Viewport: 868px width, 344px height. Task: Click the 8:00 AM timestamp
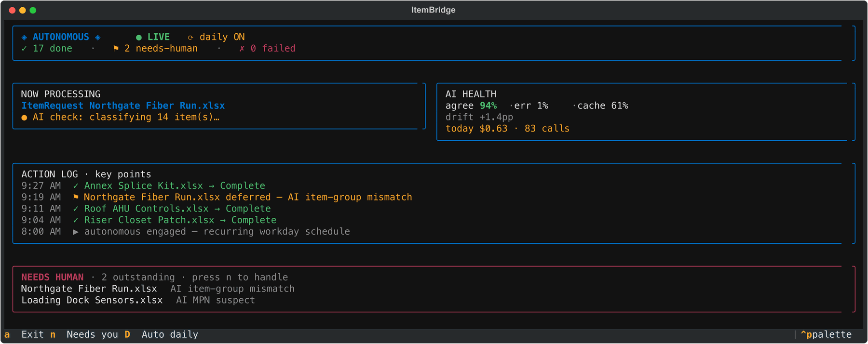click(x=41, y=232)
